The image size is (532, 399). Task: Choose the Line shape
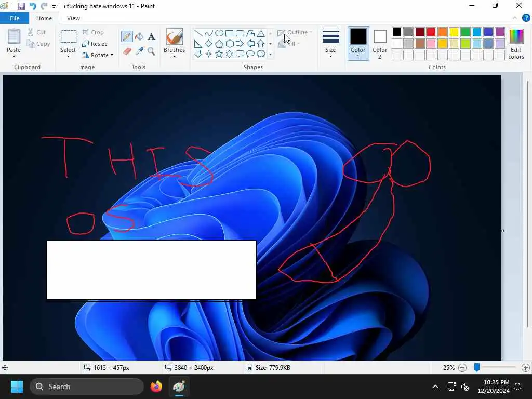[198, 33]
